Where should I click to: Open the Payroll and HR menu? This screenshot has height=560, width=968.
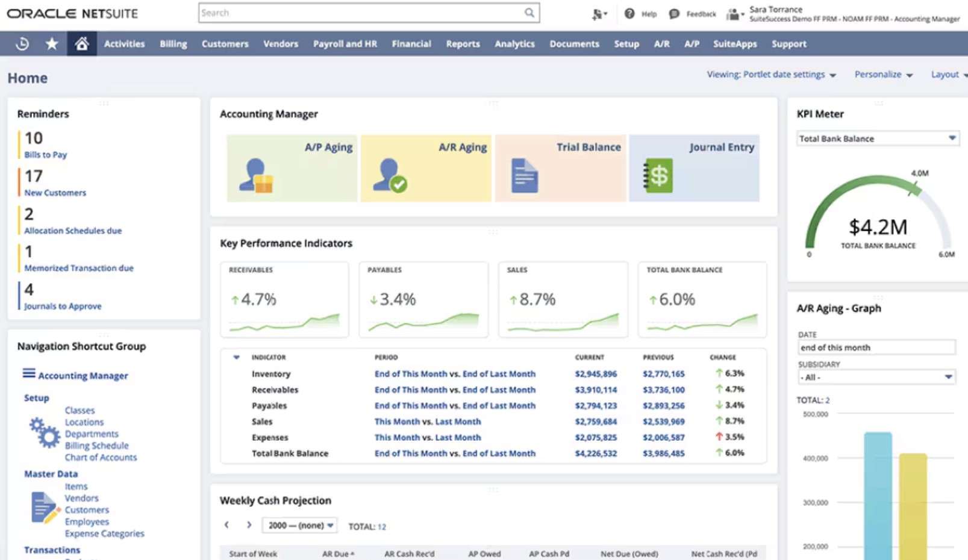point(345,44)
